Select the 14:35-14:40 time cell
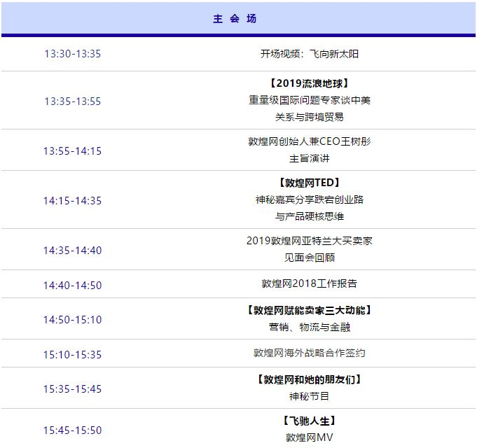 (x=72, y=251)
